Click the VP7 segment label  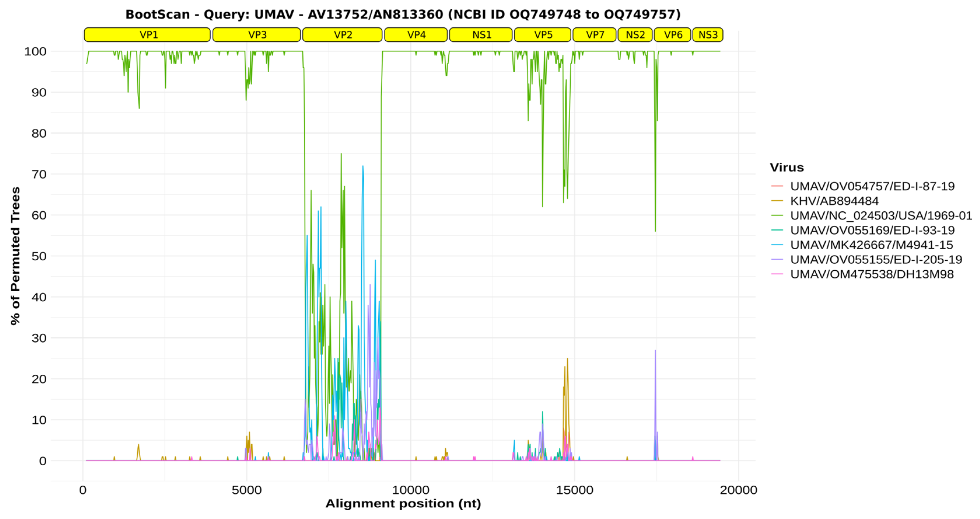pos(595,35)
